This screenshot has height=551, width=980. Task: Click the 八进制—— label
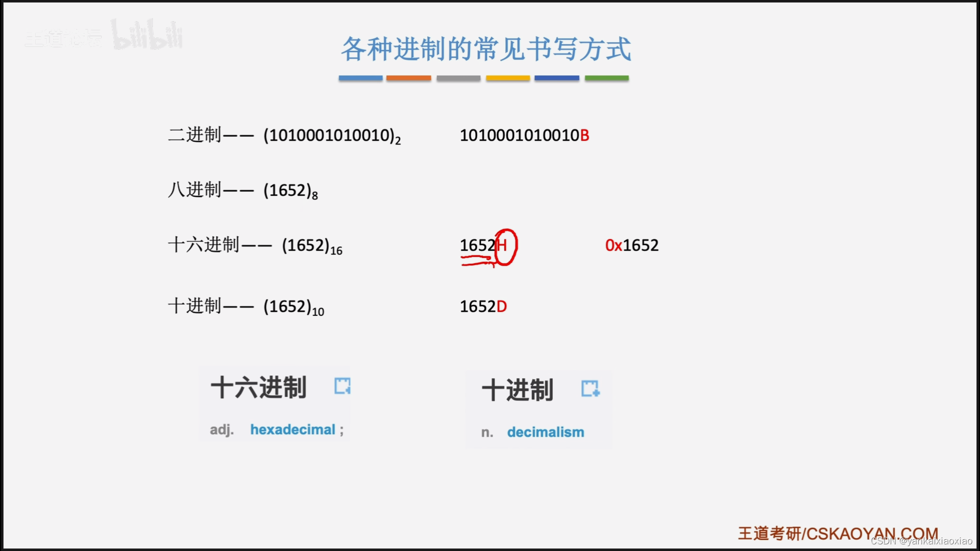click(211, 190)
